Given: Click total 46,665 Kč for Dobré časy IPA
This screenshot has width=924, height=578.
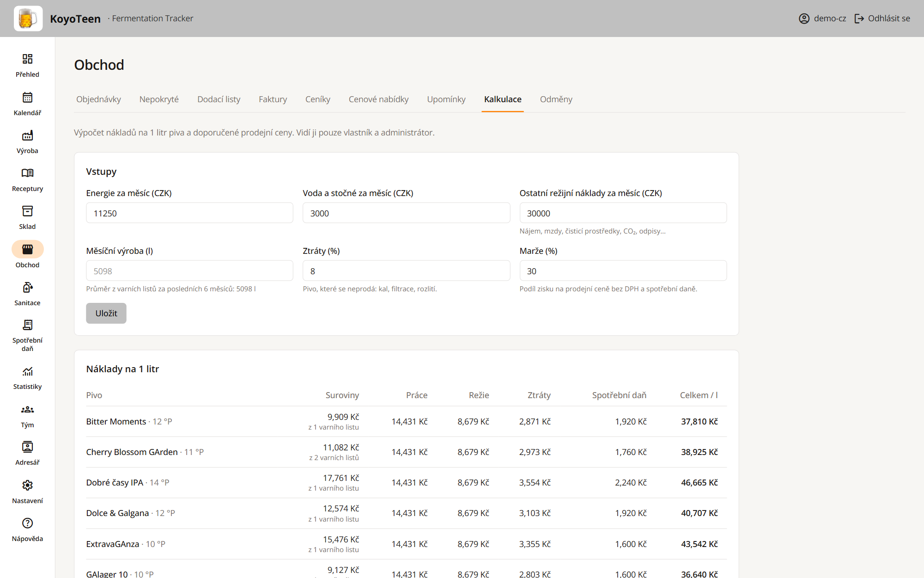Looking at the screenshot, I should click(x=699, y=483).
